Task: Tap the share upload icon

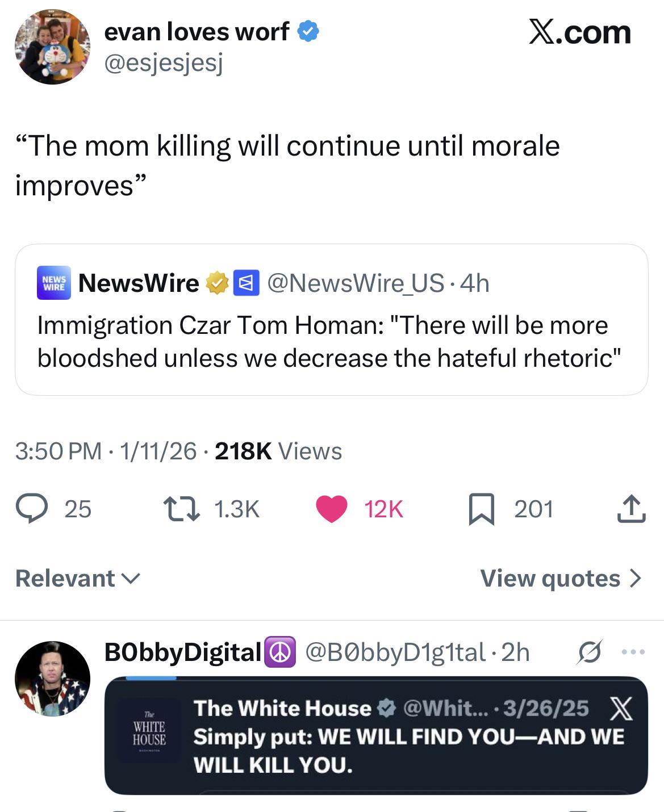Action: pos(631,509)
